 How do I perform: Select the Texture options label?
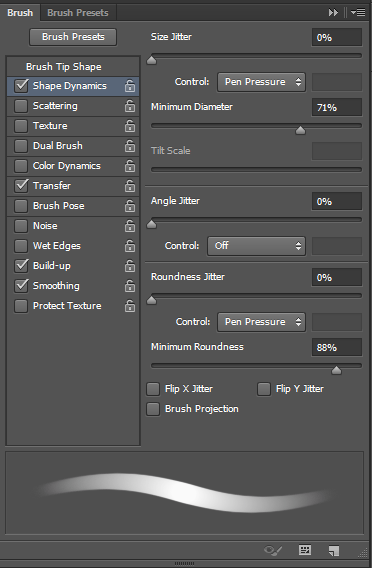click(50, 126)
